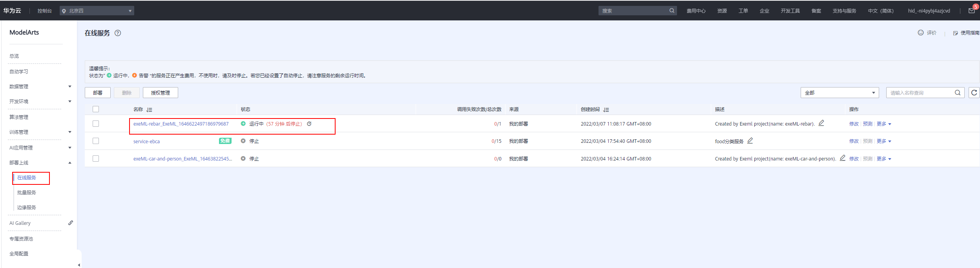This screenshot has height=268, width=980.
Task: Open the 北京四 region dropdown
Action: [x=97, y=11]
